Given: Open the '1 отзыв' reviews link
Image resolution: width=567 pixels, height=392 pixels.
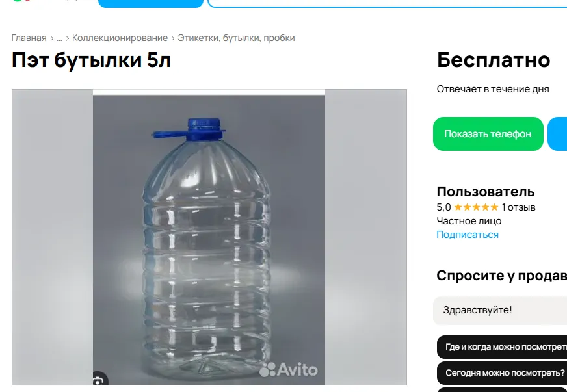Looking at the screenshot, I should [x=518, y=207].
